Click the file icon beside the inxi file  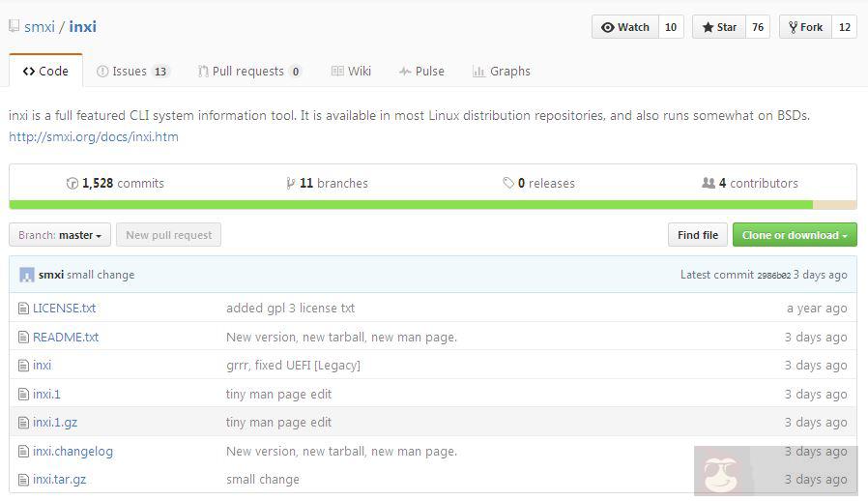click(x=23, y=366)
